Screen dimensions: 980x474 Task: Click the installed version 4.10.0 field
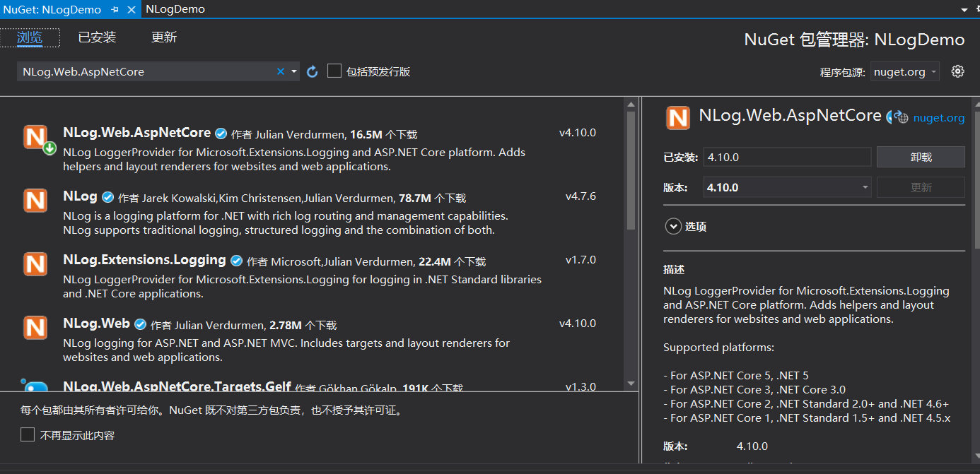coord(788,157)
